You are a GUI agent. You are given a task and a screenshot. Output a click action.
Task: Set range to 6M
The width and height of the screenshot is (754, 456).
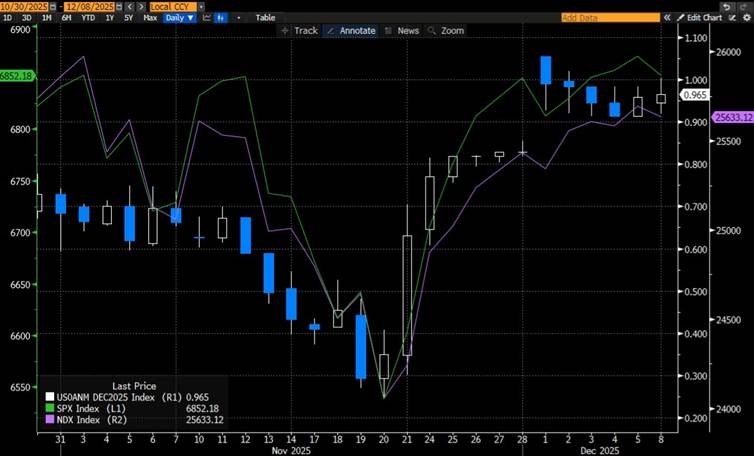[x=66, y=18]
